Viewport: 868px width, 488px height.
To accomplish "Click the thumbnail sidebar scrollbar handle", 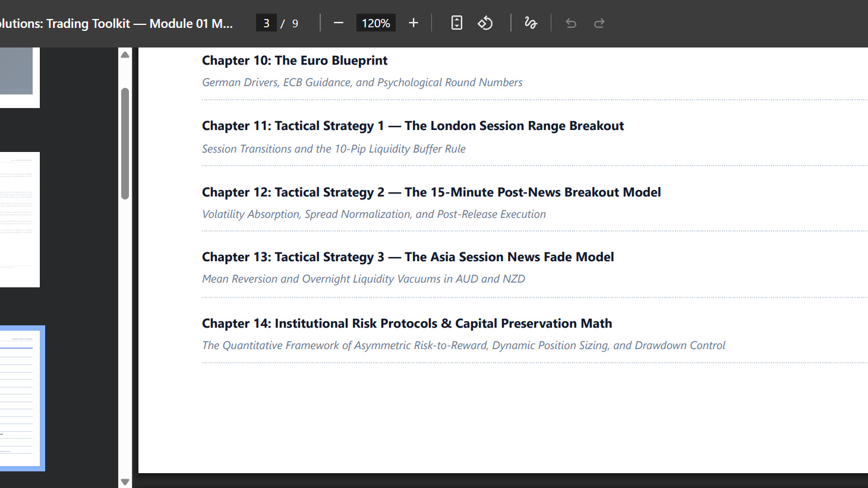I will click(x=125, y=143).
